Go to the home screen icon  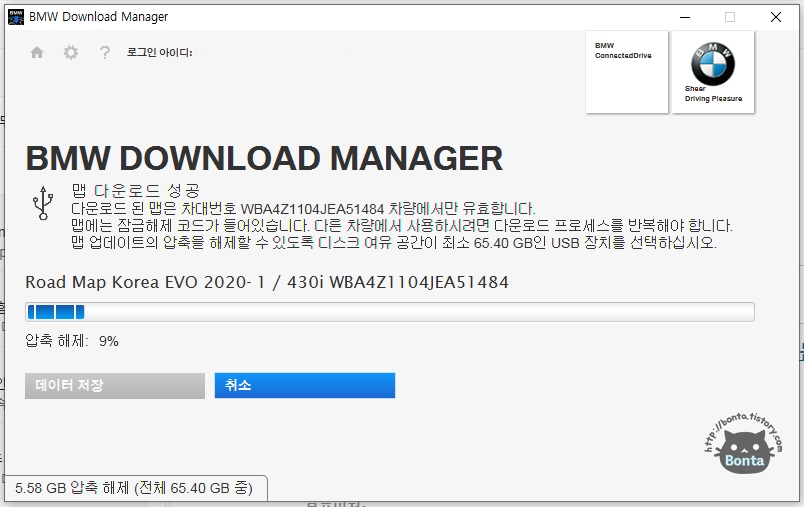point(37,52)
